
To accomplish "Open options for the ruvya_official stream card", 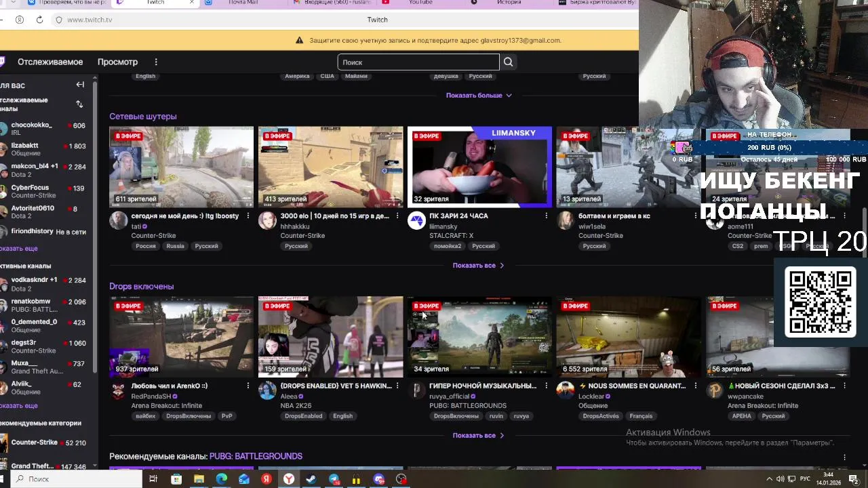I will (546, 386).
